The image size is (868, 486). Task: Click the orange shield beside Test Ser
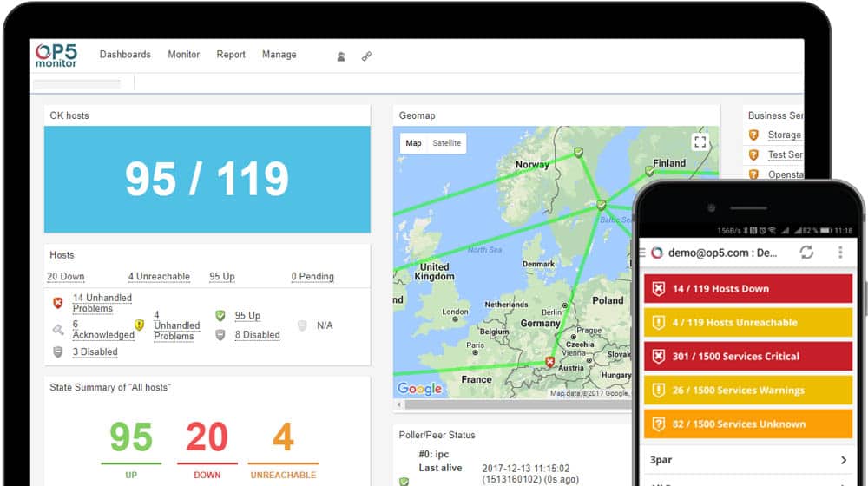(753, 154)
